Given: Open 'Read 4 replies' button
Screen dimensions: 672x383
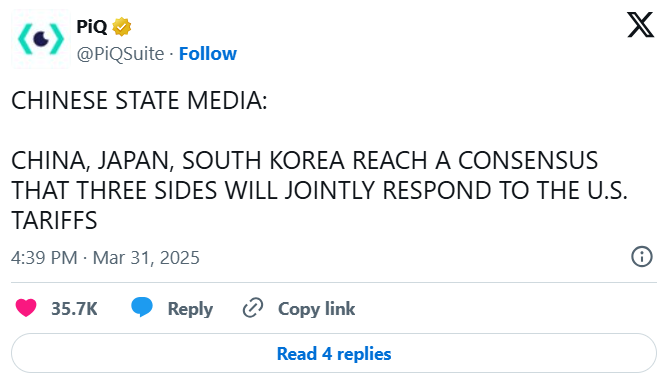Looking at the screenshot, I should [334, 353].
